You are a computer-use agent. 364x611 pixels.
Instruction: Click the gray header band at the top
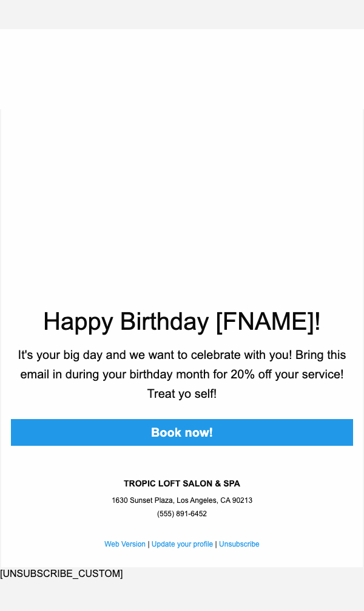click(182, 14)
